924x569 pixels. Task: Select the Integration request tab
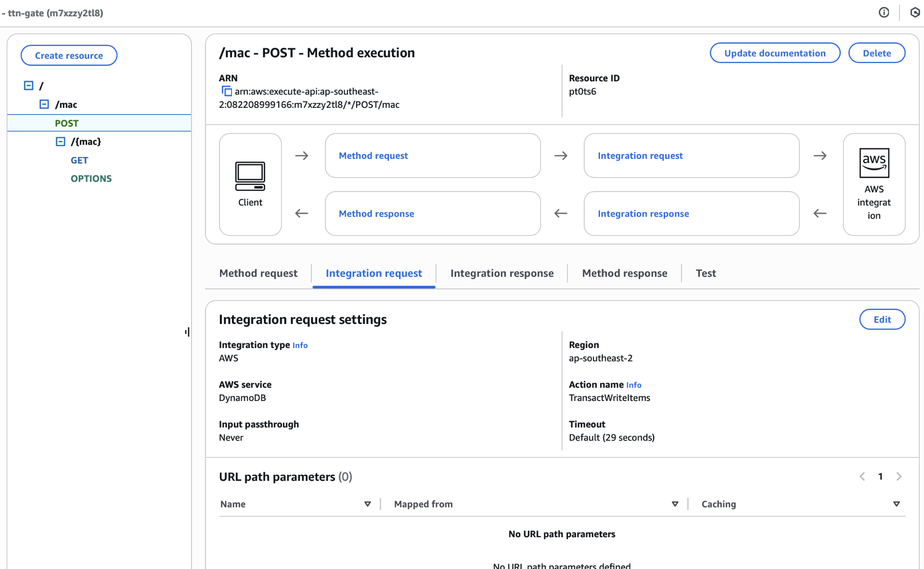(x=374, y=273)
